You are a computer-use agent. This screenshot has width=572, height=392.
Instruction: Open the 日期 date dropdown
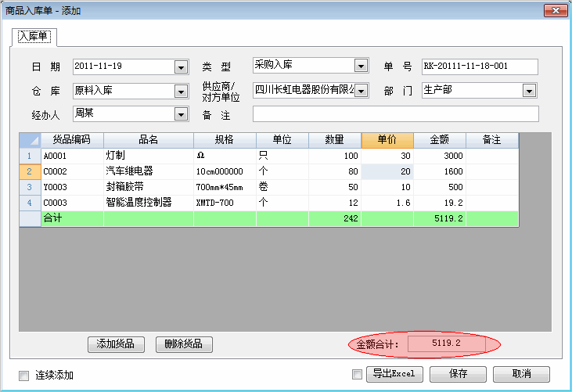click(182, 67)
